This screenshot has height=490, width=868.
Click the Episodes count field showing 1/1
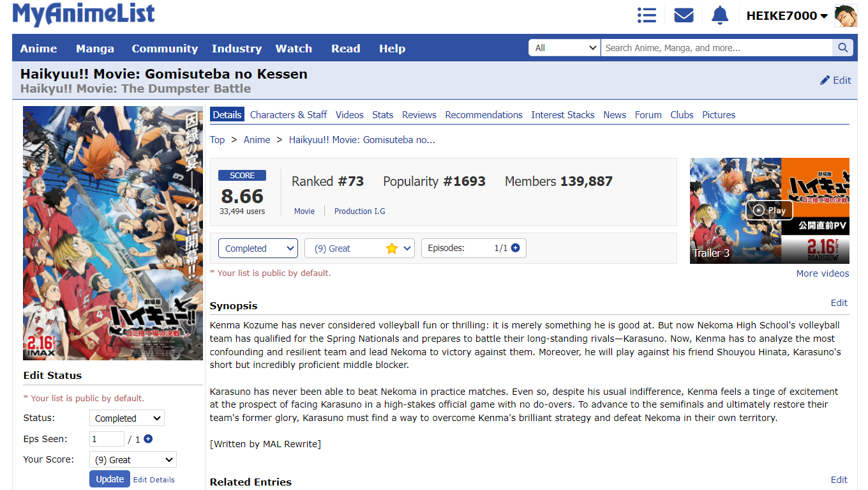pyautogui.click(x=474, y=249)
